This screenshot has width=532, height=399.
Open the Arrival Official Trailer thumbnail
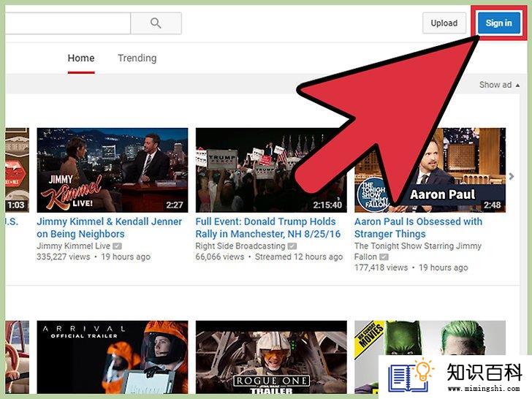(113, 357)
